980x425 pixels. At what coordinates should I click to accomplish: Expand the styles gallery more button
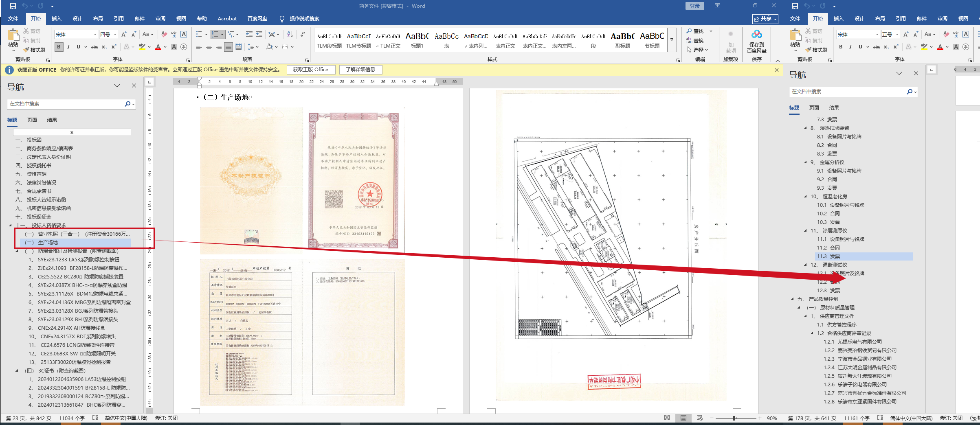click(x=672, y=39)
